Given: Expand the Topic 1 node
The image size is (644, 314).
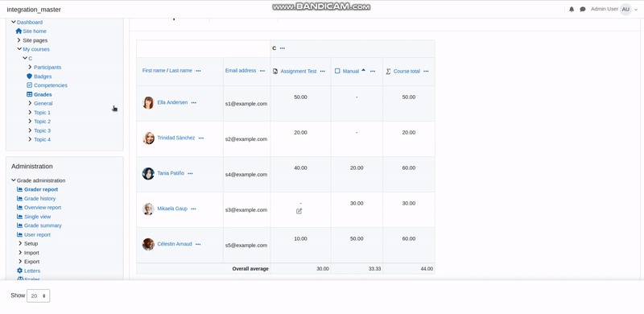Looking at the screenshot, I should (31, 112).
